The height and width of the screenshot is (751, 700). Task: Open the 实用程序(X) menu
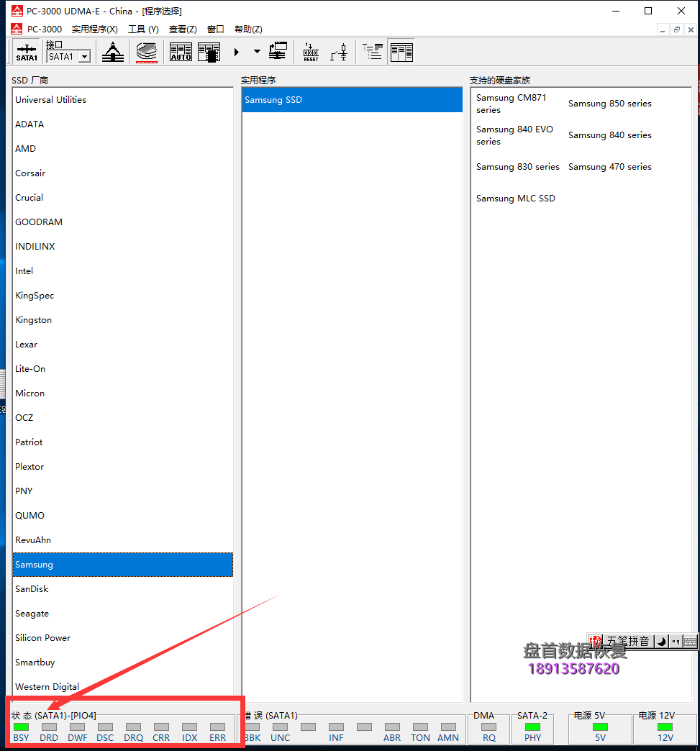pos(94,29)
